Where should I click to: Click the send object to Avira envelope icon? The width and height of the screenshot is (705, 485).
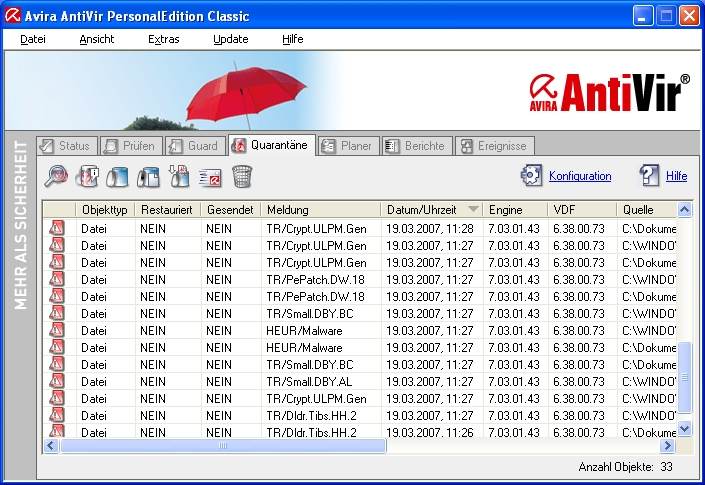(x=210, y=178)
